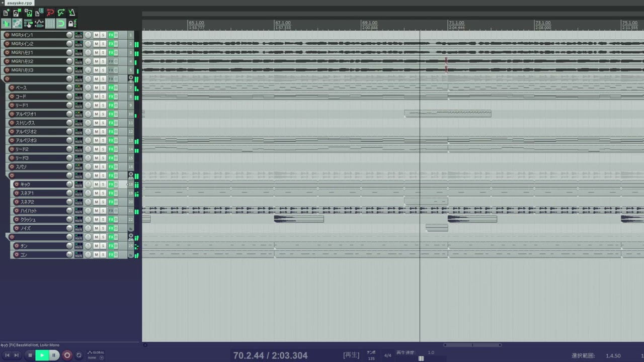Click the 選択範囲 value 1.4.50
Image resolution: width=644 pixels, height=362 pixels.
pyautogui.click(x=613, y=356)
